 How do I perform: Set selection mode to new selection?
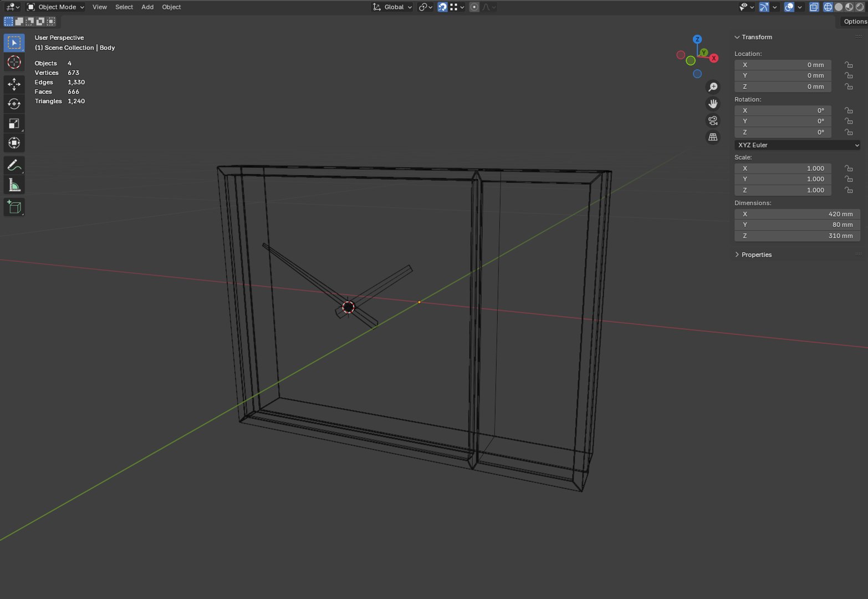(8, 22)
